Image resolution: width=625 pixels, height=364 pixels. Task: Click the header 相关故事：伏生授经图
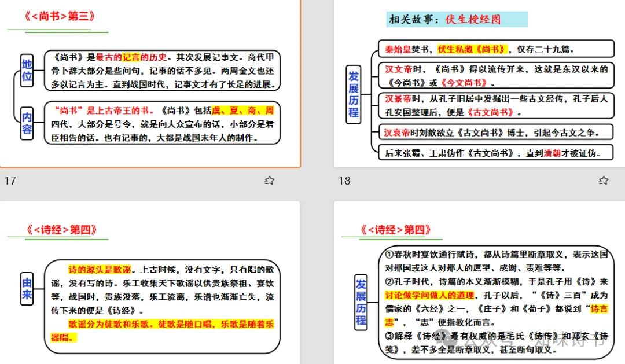tap(457, 19)
